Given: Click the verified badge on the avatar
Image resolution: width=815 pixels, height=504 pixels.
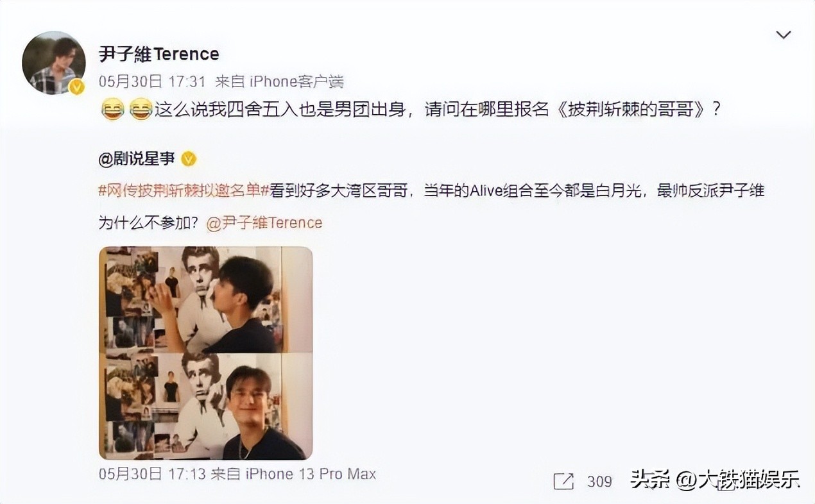Looking at the screenshot, I should click(77, 87).
